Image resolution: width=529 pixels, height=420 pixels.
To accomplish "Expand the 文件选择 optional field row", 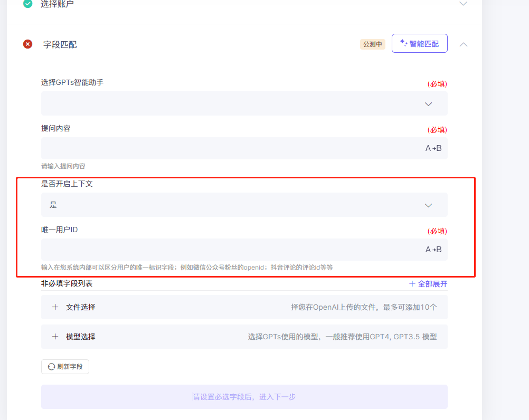I will click(244, 307).
